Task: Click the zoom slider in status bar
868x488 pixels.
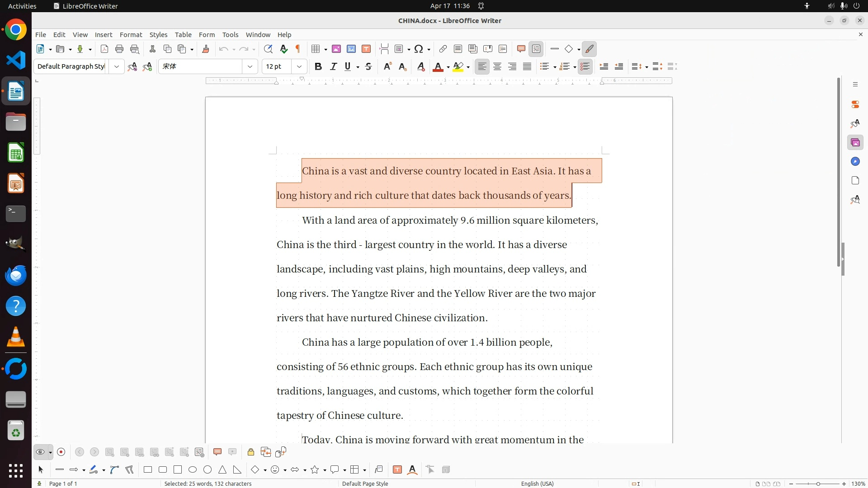Action: click(817, 483)
